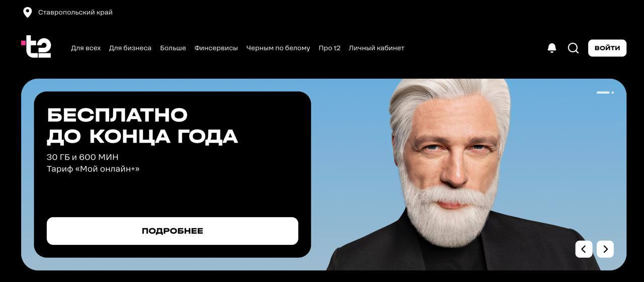644x282 pixels.
Task: Expand the Финсервисы menu
Action: (x=216, y=48)
